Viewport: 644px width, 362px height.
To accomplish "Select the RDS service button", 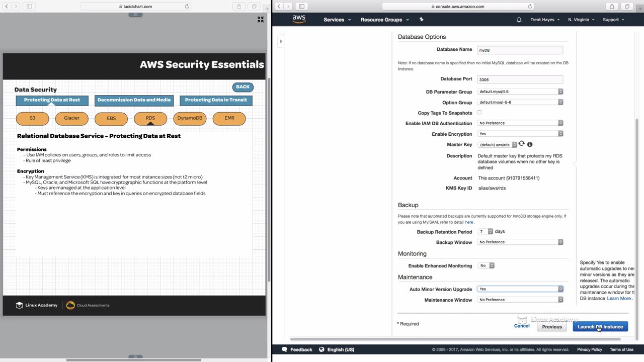I will coord(150,118).
